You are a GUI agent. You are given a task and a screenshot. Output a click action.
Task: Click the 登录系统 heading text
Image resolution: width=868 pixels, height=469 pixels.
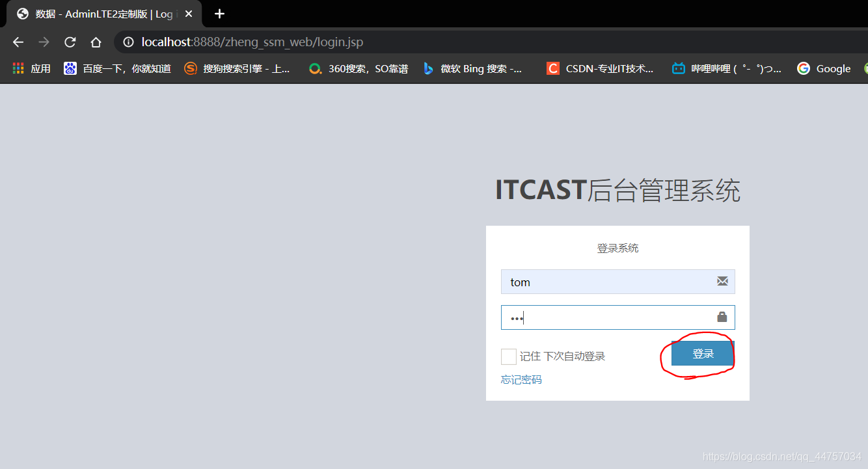tap(618, 248)
